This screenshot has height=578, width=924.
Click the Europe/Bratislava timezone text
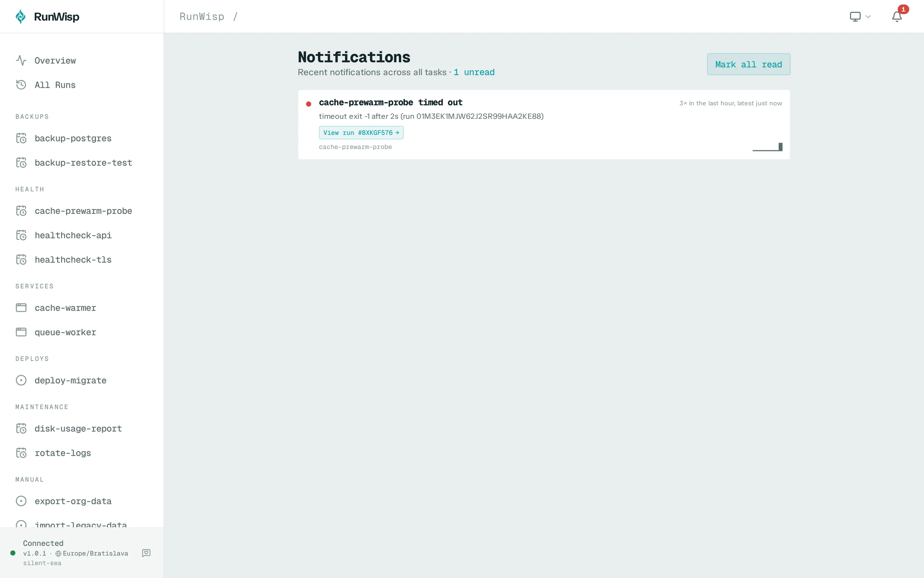coord(96,553)
